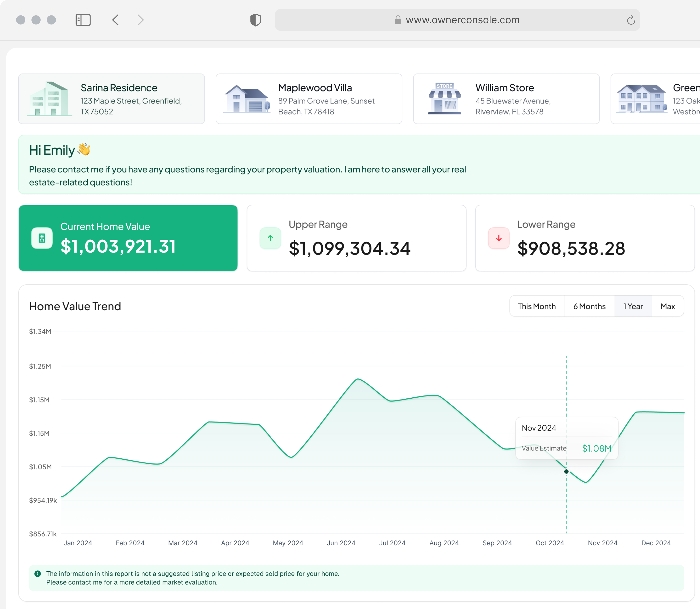Click the highlighted chart data point
This screenshot has height=609, width=700.
pyautogui.click(x=567, y=471)
